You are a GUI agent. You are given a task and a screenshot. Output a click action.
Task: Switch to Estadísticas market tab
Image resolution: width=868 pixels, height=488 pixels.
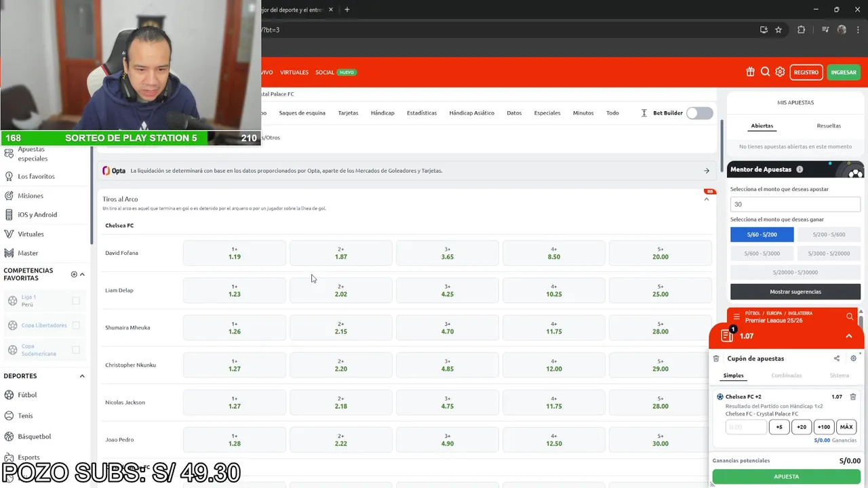pyautogui.click(x=422, y=113)
